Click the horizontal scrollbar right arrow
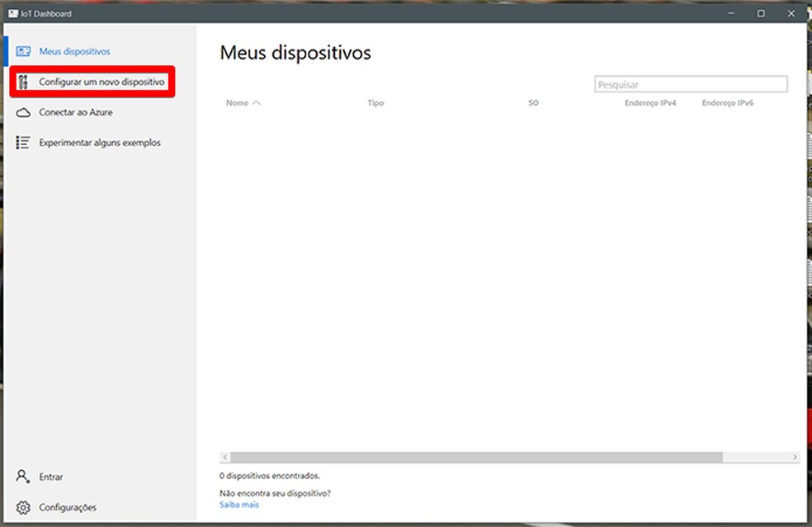Image resolution: width=812 pixels, height=527 pixels. [x=795, y=457]
